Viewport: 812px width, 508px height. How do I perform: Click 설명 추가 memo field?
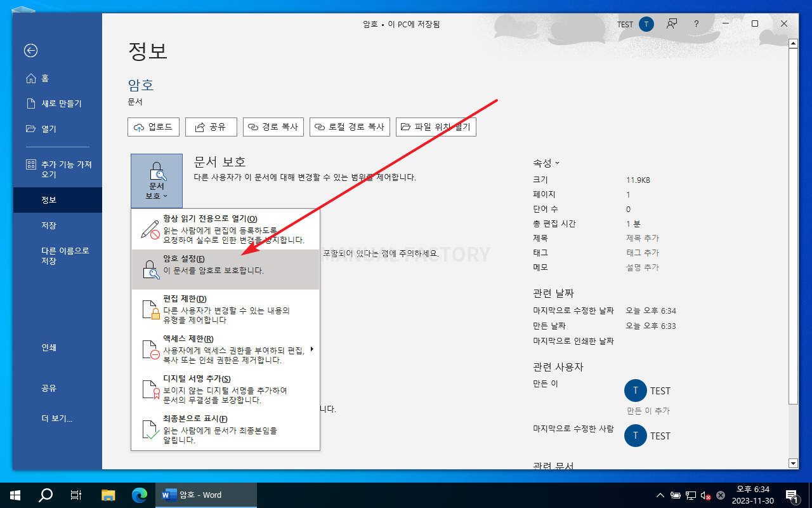click(x=643, y=267)
